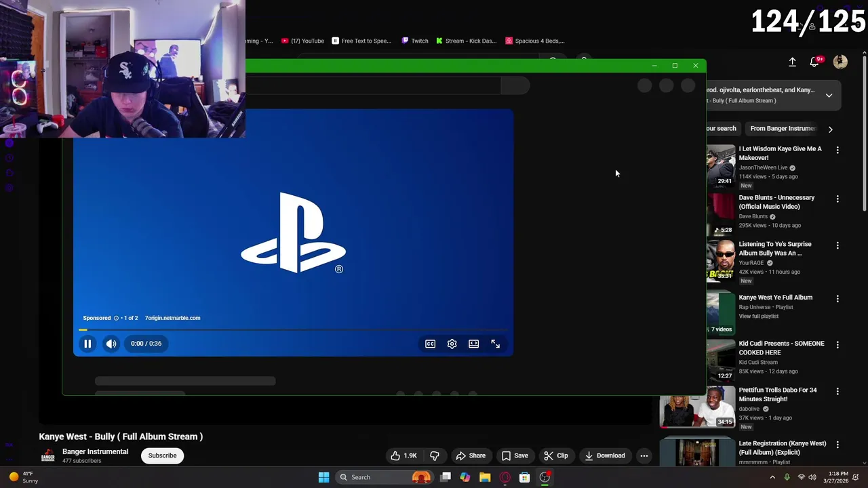Image resolution: width=868 pixels, height=488 pixels.
Task: Subscribe to Banger Instrumental channel
Action: [162, 455]
